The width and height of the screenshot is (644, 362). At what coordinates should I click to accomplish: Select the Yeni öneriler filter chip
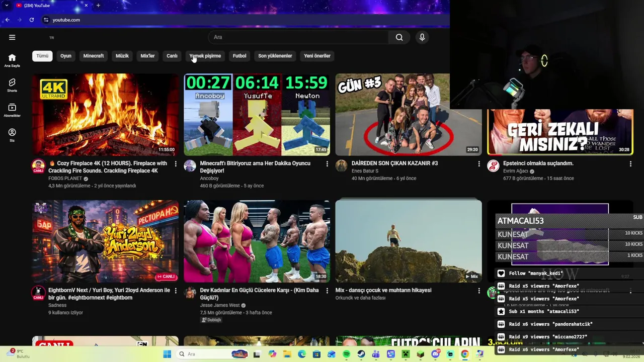click(317, 56)
